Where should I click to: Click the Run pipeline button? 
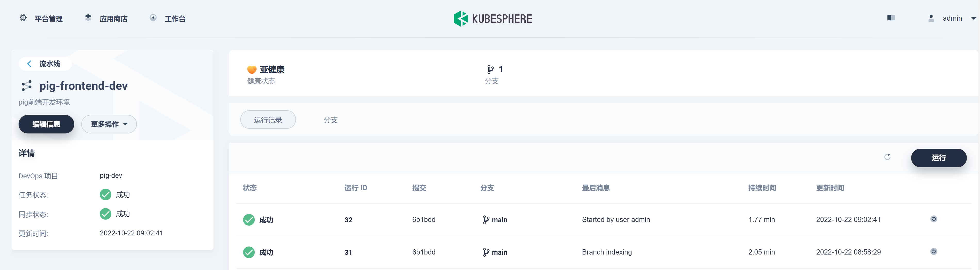(938, 158)
